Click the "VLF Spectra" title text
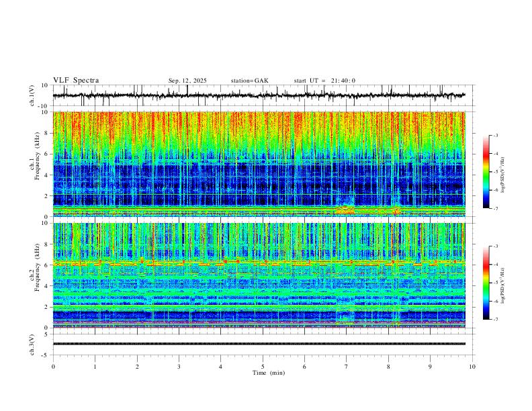 (76, 81)
